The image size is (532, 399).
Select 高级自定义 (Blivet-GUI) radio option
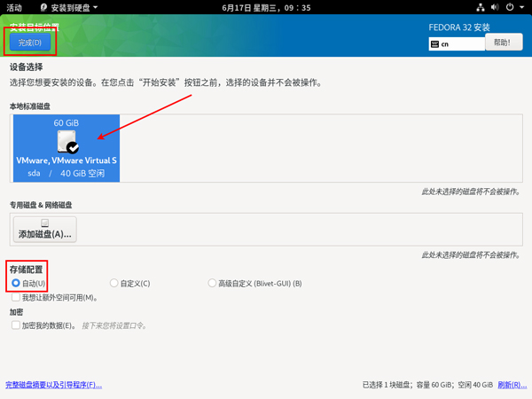pyautogui.click(x=212, y=283)
